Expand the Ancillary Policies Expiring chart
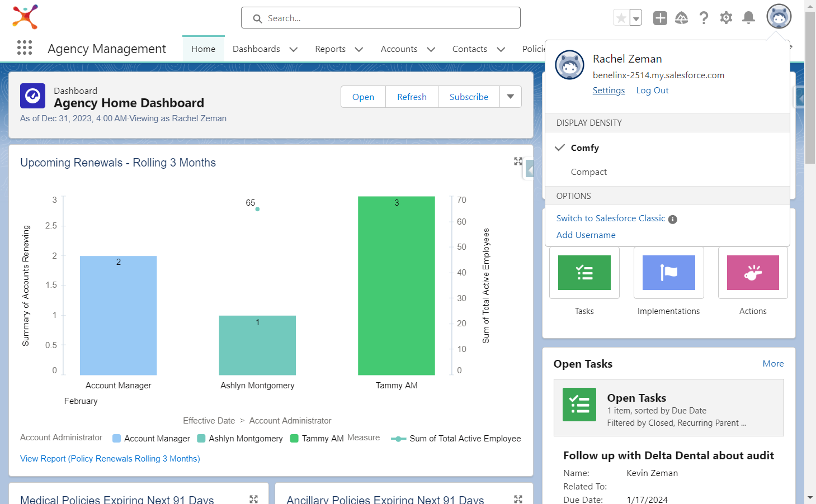Image resolution: width=816 pixels, height=504 pixels. pos(518,499)
